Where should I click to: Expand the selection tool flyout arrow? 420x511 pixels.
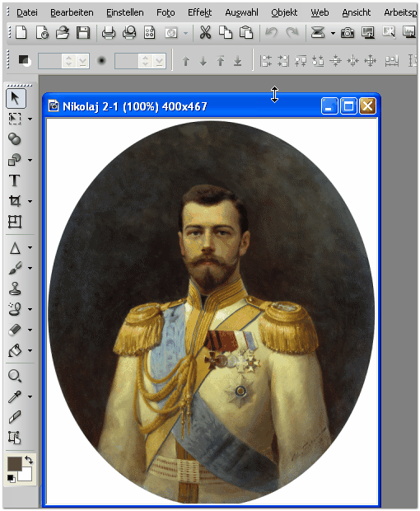point(30,119)
